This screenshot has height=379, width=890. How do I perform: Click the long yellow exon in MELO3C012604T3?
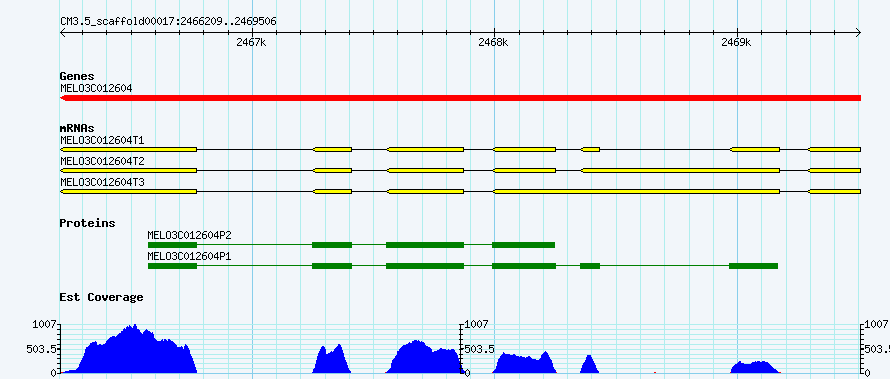pos(636,192)
